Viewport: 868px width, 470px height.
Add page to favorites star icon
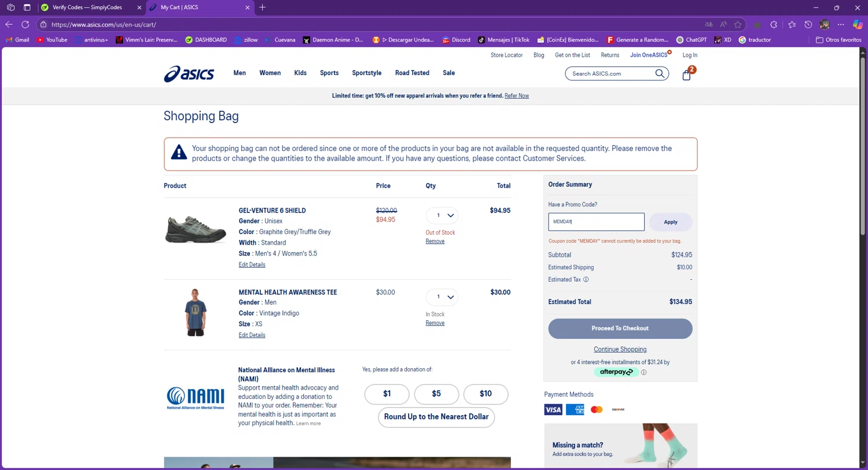coord(738,24)
